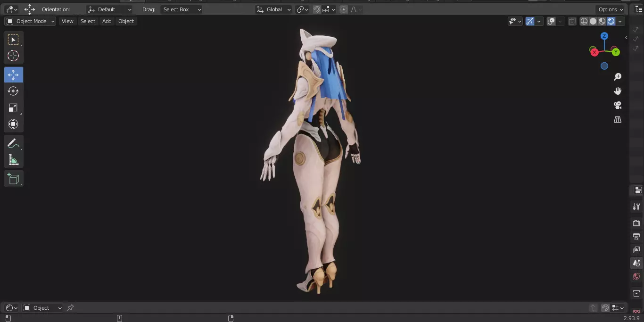Activate the 3D Cursor tool

13,56
